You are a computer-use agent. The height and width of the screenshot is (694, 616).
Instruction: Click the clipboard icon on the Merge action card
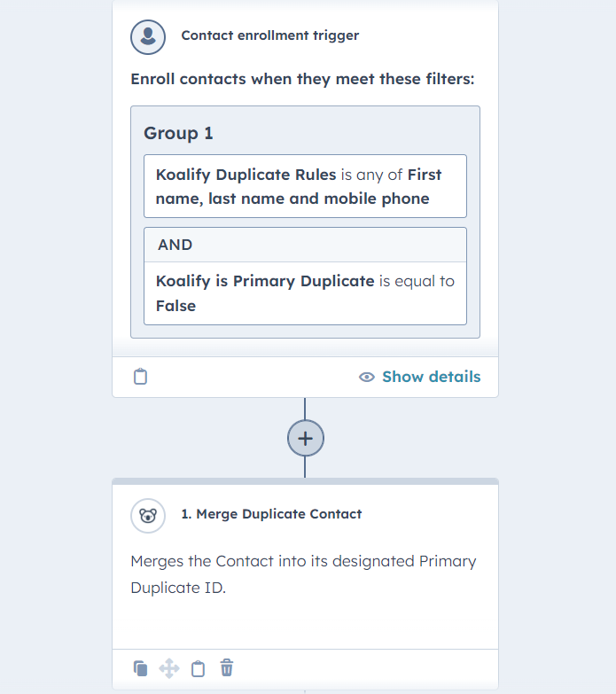(198, 668)
